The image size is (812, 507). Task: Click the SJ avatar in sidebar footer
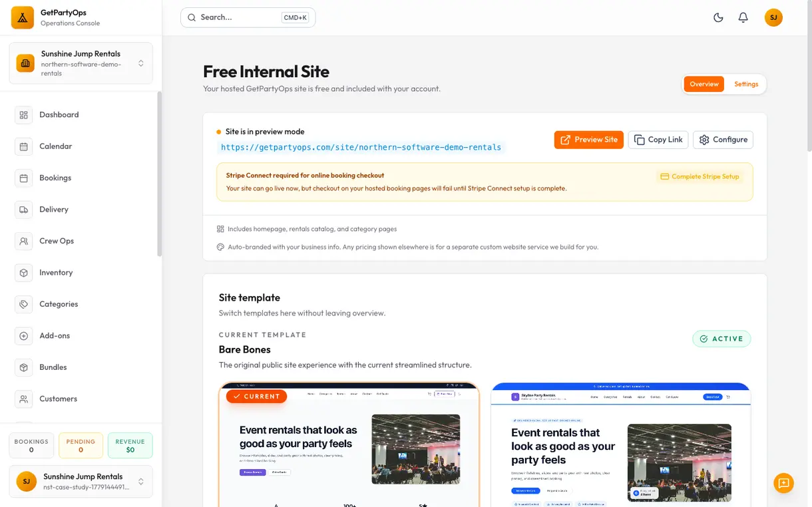tap(27, 481)
